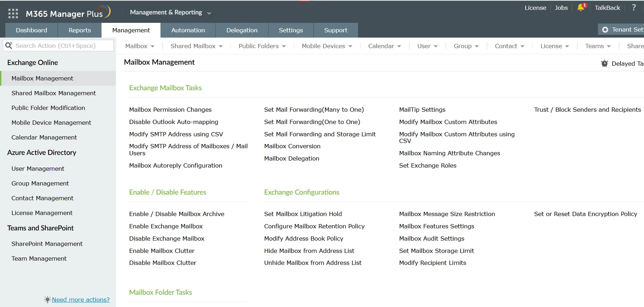The width and height of the screenshot is (644, 307).
Task: Click the Tenant Settings gear icon
Action: [x=605, y=30]
